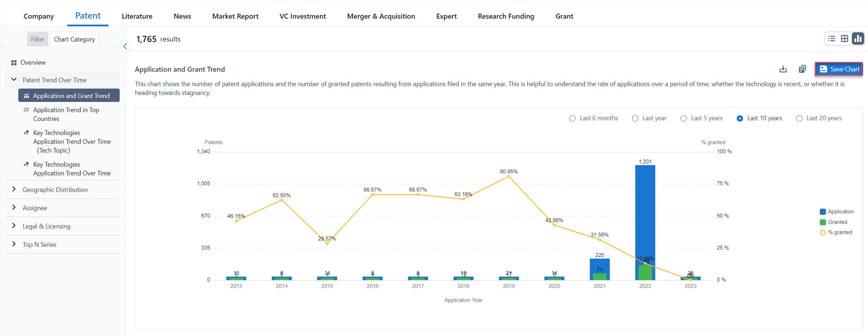
Task: Collapse the Patent Trend Over Time section
Action: (14, 80)
